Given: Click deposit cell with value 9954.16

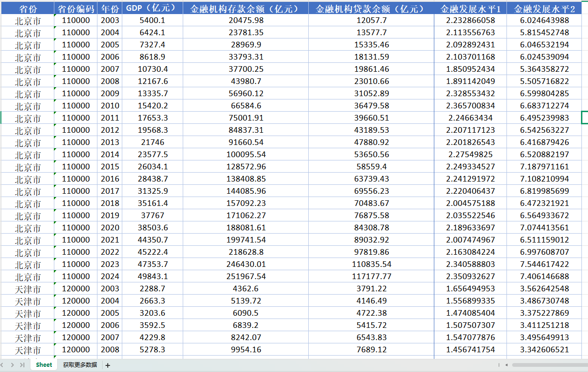Looking at the screenshot, I should coord(246,350).
